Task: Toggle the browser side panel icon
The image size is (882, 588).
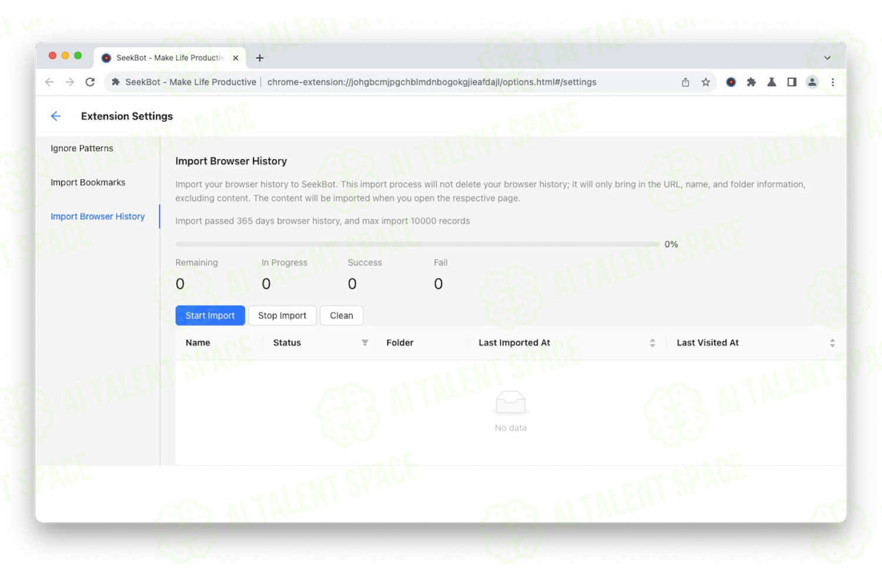Action: [792, 82]
